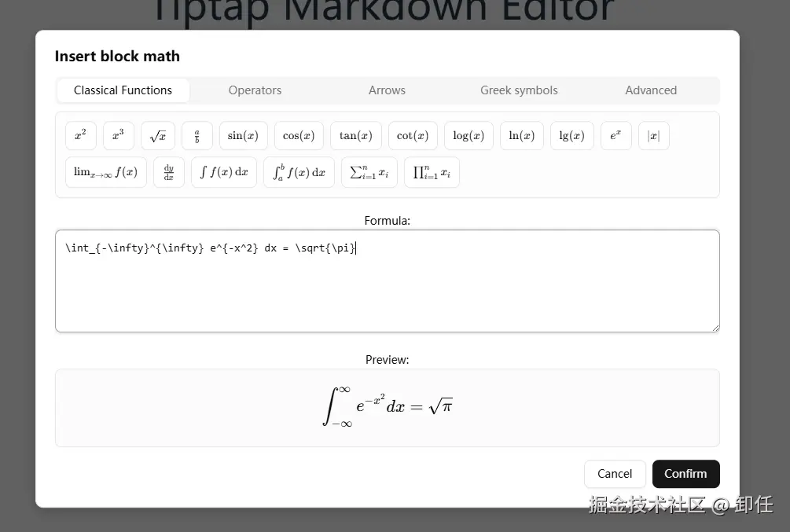Grab the Formula textarea resize handle

(x=715, y=328)
